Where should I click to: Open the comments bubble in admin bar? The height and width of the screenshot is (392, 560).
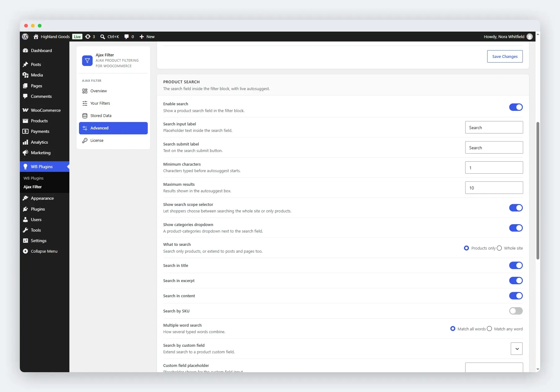coord(126,37)
